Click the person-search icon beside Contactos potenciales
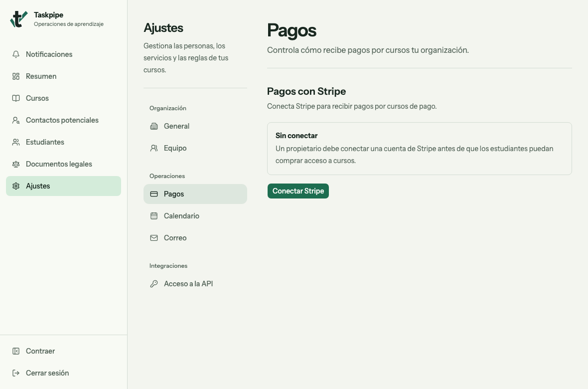Screen dimensions: 588x389 click(16, 120)
